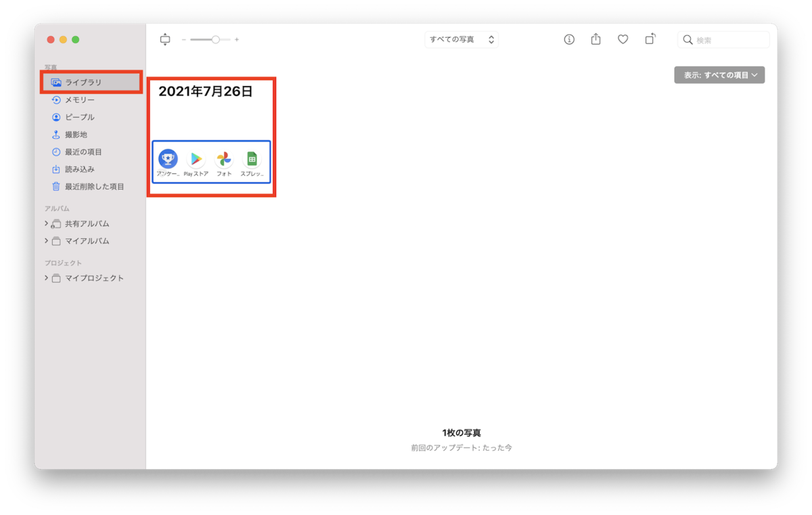Click the minus zoom-out icon

(x=184, y=40)
